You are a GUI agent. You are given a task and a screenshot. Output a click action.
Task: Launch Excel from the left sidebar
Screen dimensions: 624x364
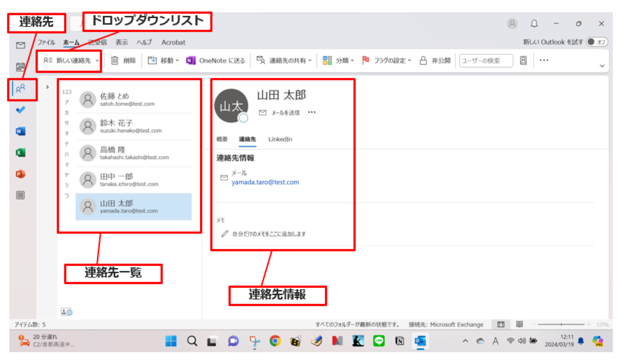tap(20, 153)
